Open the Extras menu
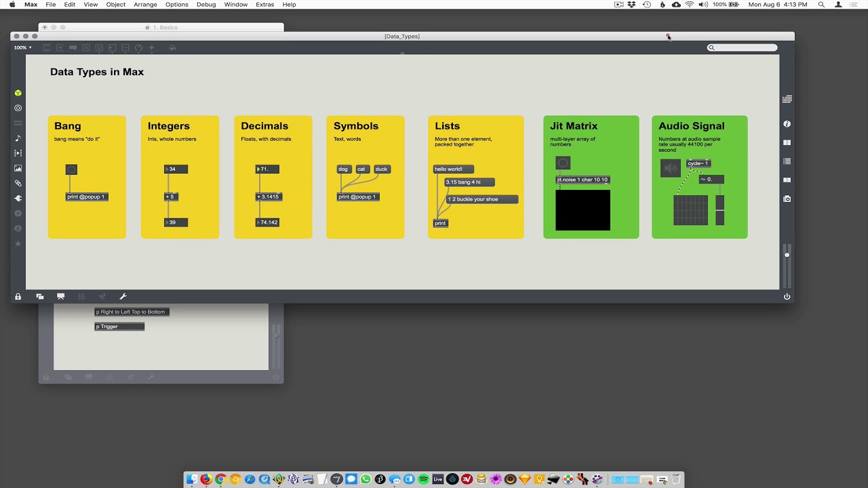 pos(265,5)
